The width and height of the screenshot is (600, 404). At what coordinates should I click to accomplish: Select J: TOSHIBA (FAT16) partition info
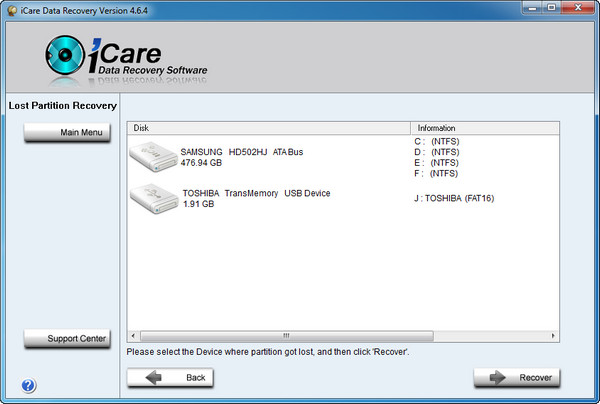click(453, 198)
